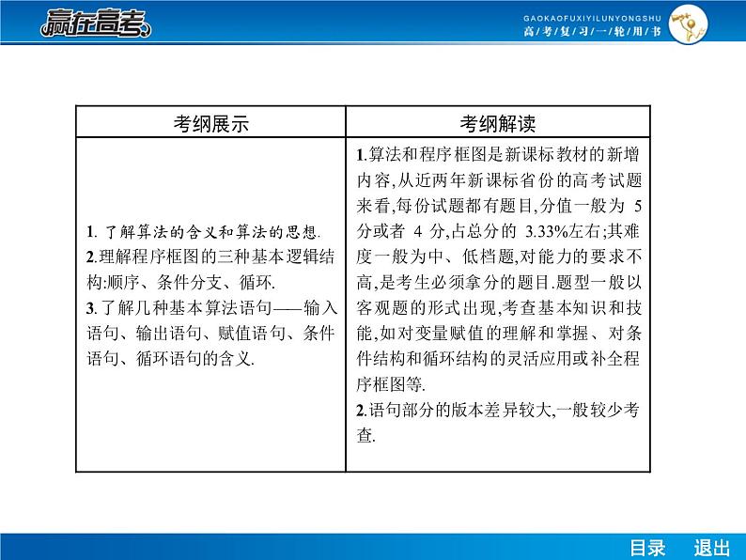Click the 目录 button

647,548
